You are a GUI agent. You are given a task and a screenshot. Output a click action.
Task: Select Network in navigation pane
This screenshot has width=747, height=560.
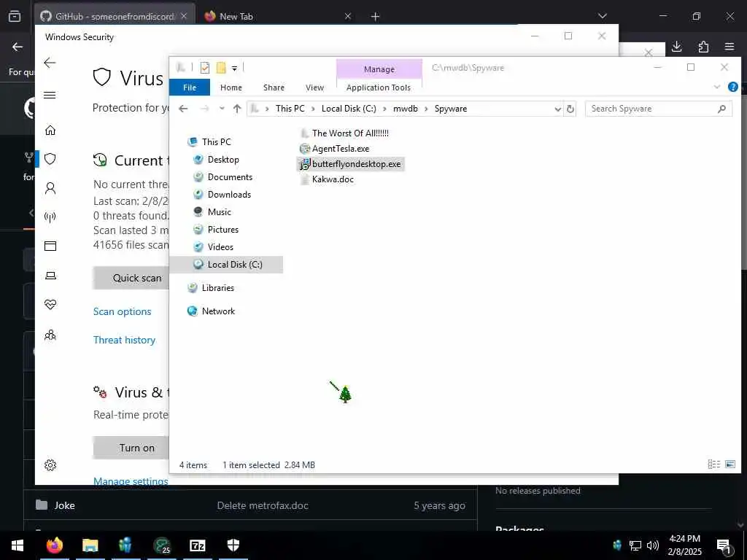tap(212, 311)
